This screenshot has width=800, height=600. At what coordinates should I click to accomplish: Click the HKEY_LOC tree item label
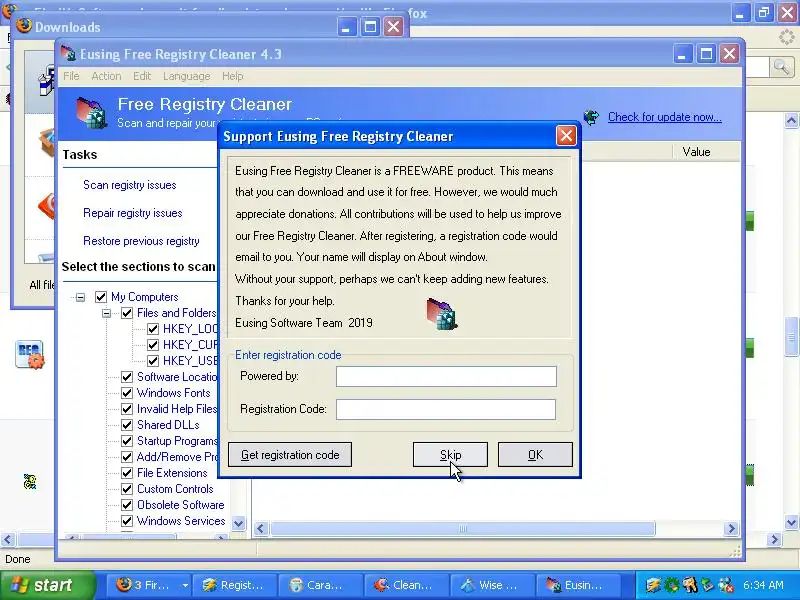pos(190,329)
